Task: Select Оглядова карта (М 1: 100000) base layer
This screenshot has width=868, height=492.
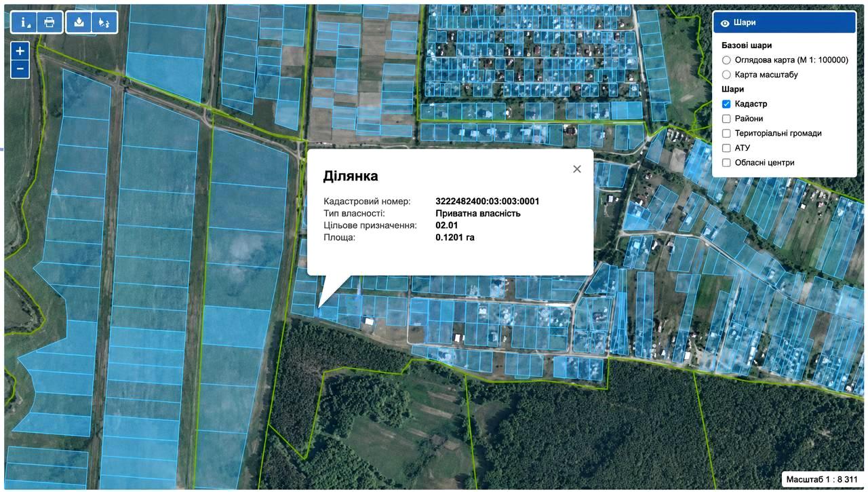Action: (x=727, y=60)
